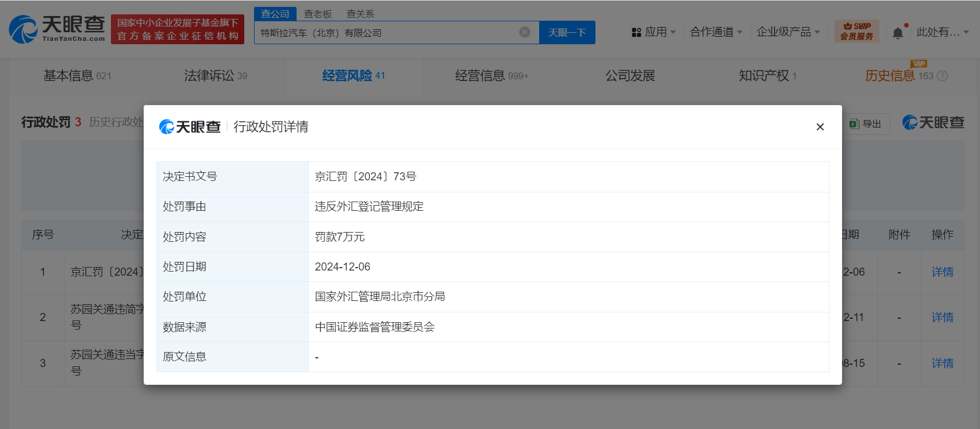
Task: Open 详情 link for row 2
Action: pos(942,318)
